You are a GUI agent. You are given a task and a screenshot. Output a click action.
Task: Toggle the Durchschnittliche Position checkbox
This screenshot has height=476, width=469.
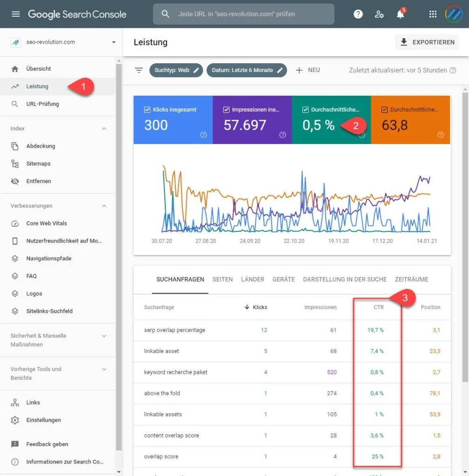tap(384, 109)
